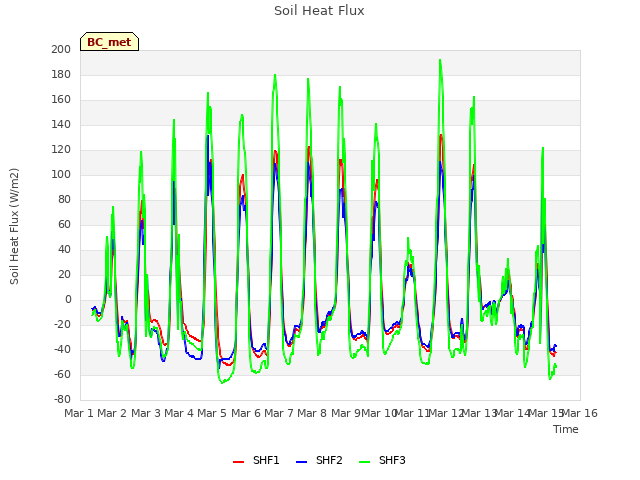Click the -60 y-axis tick label
This screenshot has height=480, width=640.
62,375
